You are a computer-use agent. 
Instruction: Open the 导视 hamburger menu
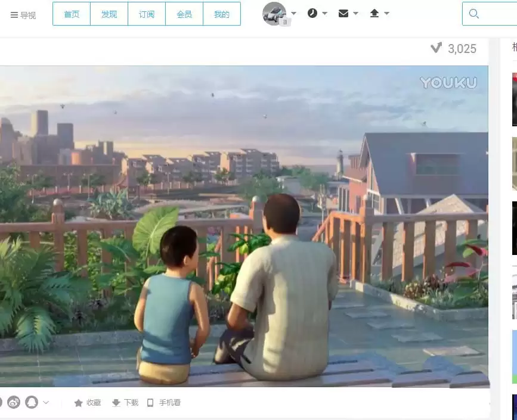(23, 15)
